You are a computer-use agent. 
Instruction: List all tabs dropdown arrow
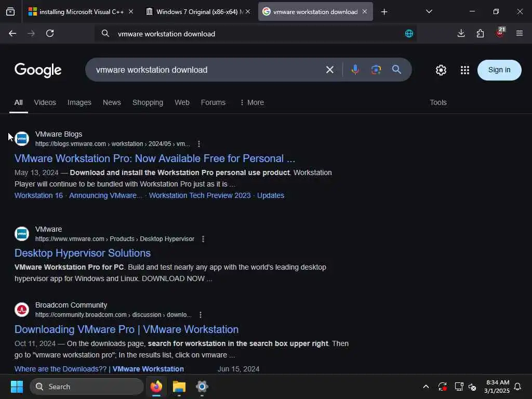click(x=429, y=11)
